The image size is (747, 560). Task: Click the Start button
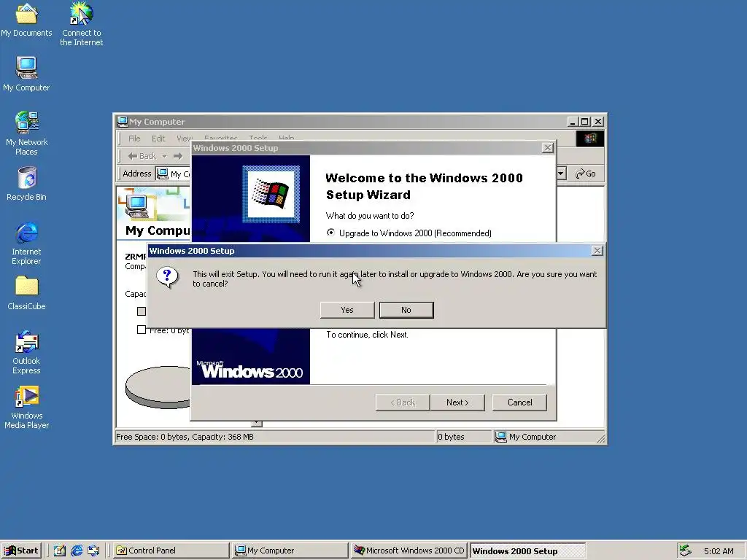coord(21,551)
